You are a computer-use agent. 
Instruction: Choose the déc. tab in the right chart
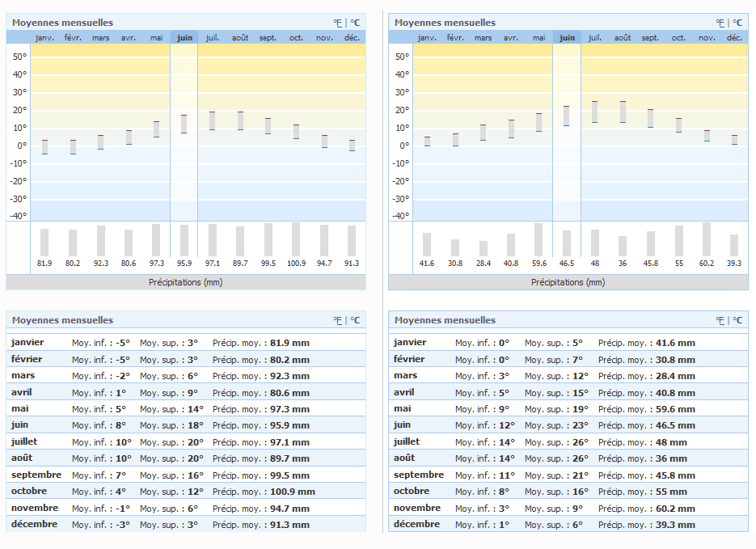[x=734, y=37]
